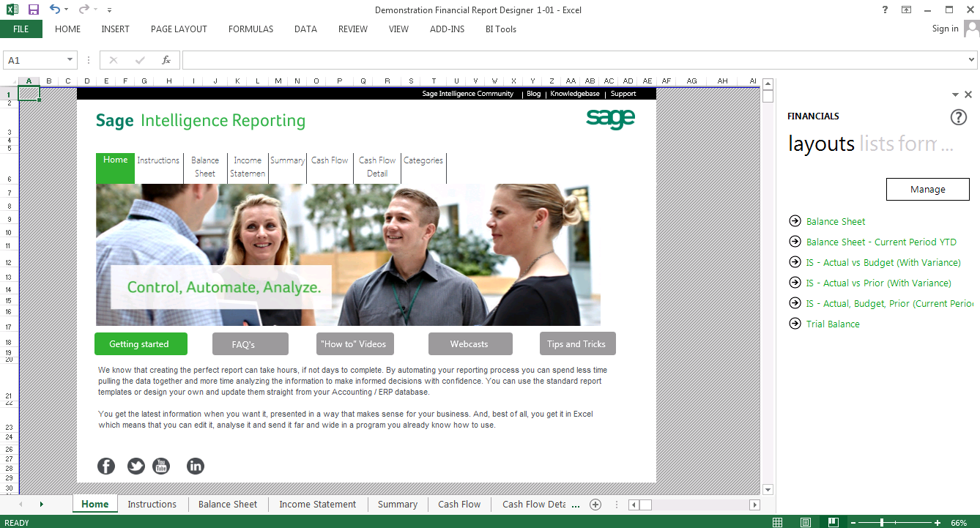Switch to Page Break Preview icon
The height and width of the screenshot is (528, 980).
834,522
